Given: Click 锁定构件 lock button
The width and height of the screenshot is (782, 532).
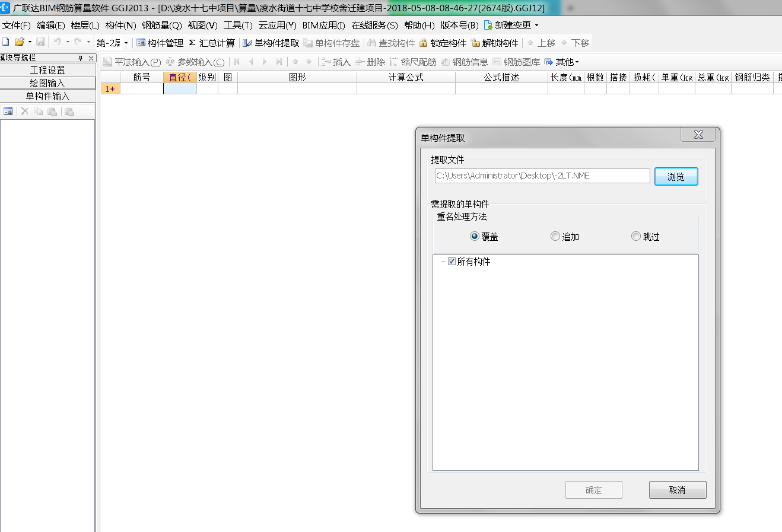Looking at the screenshot, I should coord(443,43).
